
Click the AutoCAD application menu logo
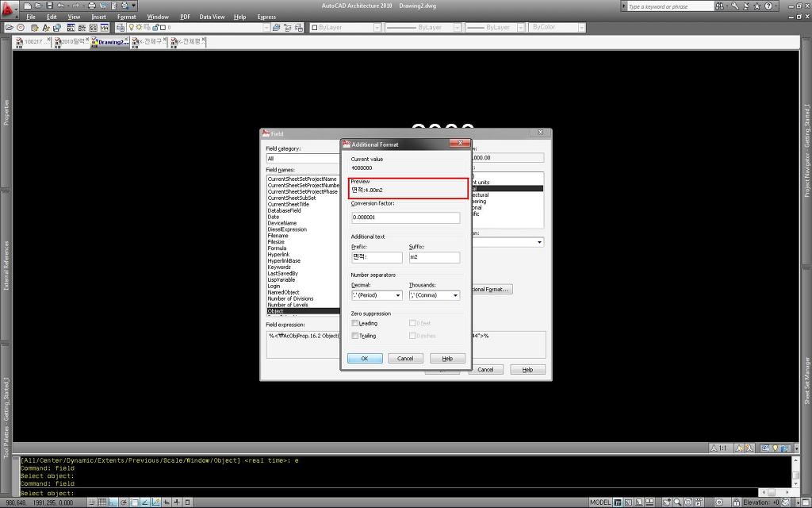click(x=10, y=9)
